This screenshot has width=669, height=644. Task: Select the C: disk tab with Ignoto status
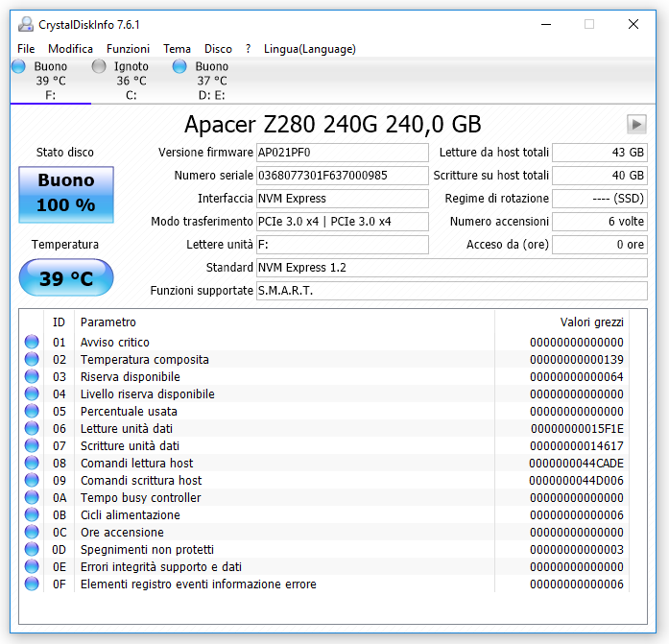coord(131,81)
